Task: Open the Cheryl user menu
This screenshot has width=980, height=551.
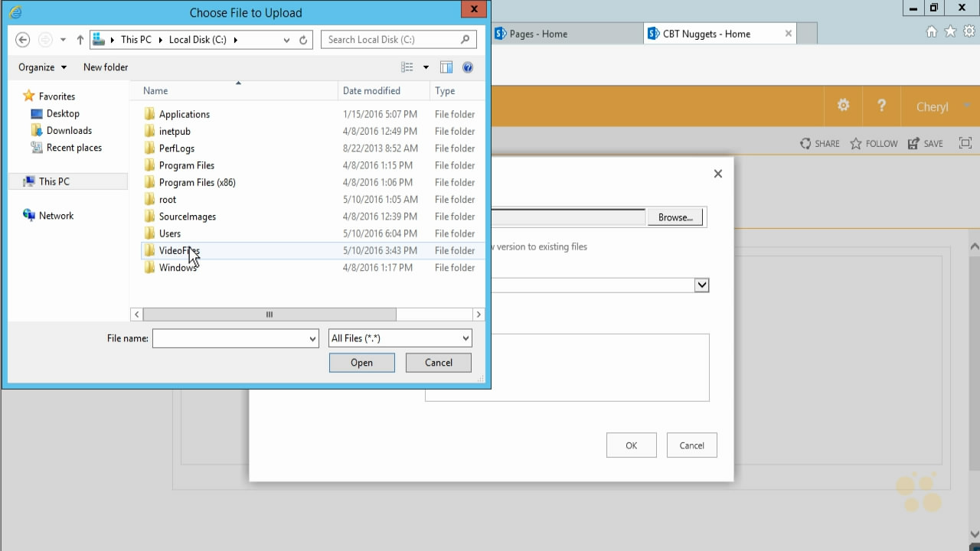Action: click(x=933, y=106)
